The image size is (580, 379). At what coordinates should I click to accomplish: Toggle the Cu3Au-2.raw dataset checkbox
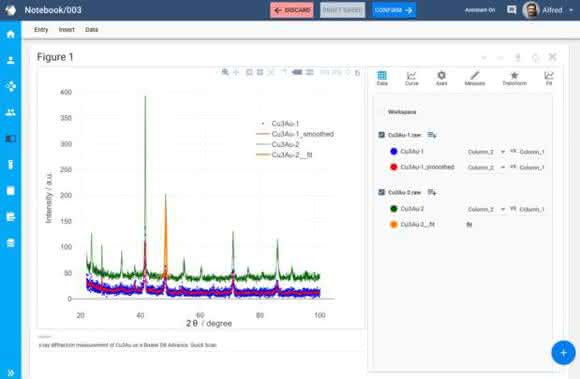[381, 192]
